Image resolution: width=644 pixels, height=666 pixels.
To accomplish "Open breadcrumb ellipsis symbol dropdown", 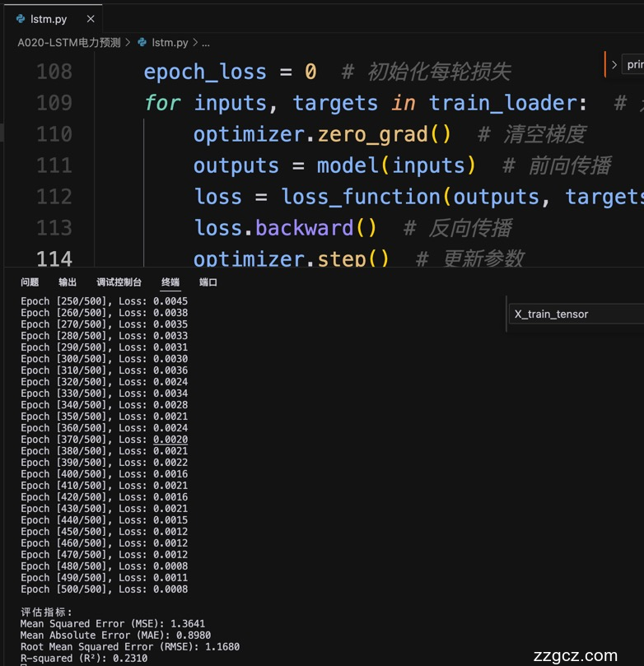I will pos(205,42).
